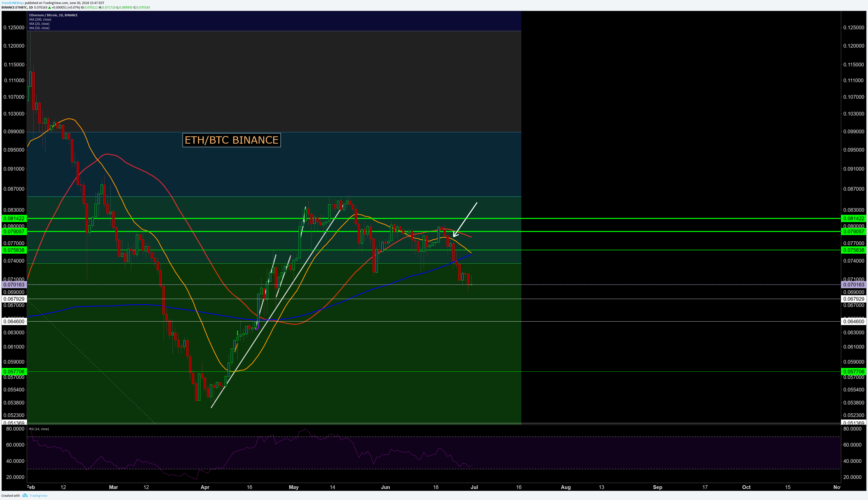
Task: Click the 0.081422 green label on right axis
Action: tap(854, 219)
